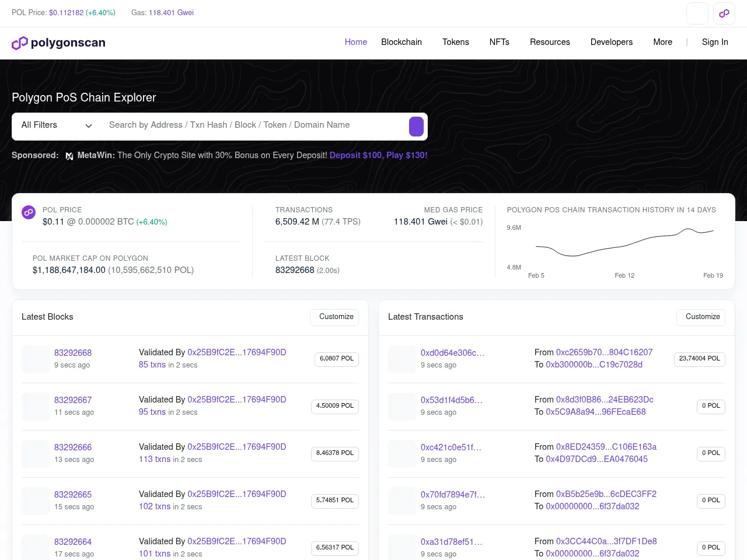This screenshot has width=747, height=560.
Task: Click the polygonscan logo
Action: coord(58,43)
